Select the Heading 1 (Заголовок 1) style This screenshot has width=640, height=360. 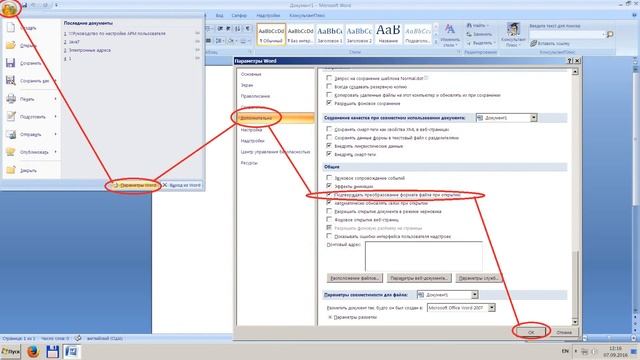tap(330, 35)
